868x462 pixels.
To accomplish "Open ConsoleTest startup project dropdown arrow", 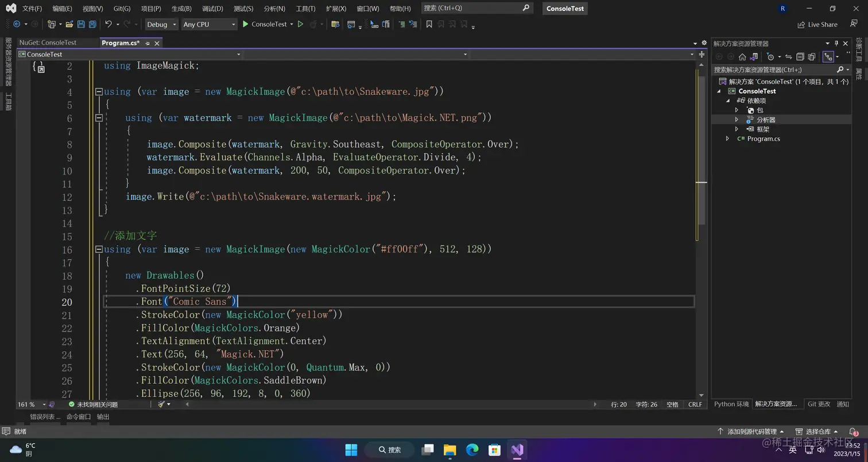I will 292,24.
